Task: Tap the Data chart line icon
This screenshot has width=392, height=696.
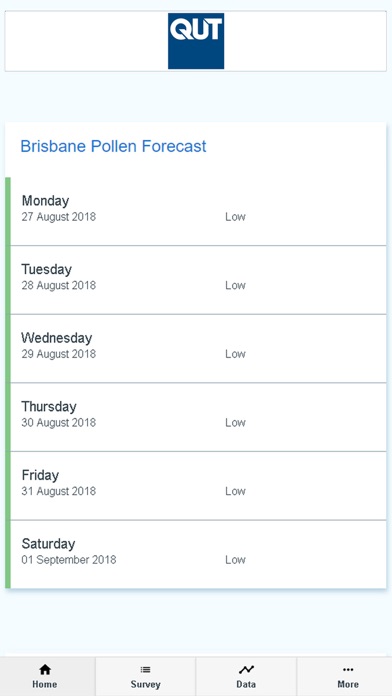Action: click(246, 669)
